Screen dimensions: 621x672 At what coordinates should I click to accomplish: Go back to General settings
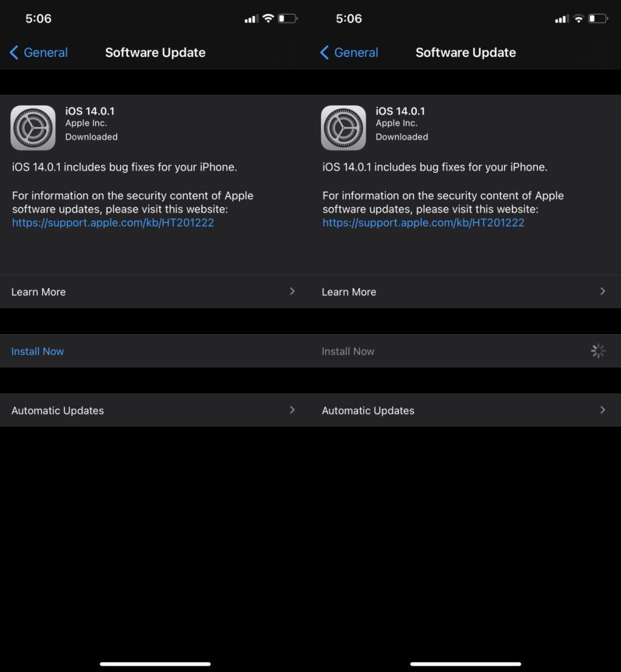[45, 53]
